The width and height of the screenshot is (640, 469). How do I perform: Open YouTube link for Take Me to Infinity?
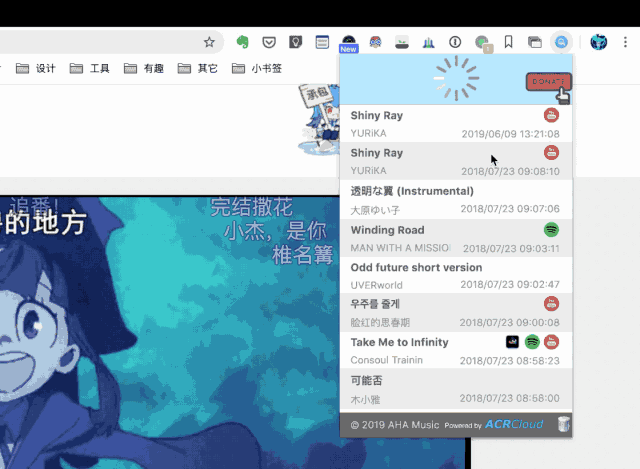coord(551,342)
